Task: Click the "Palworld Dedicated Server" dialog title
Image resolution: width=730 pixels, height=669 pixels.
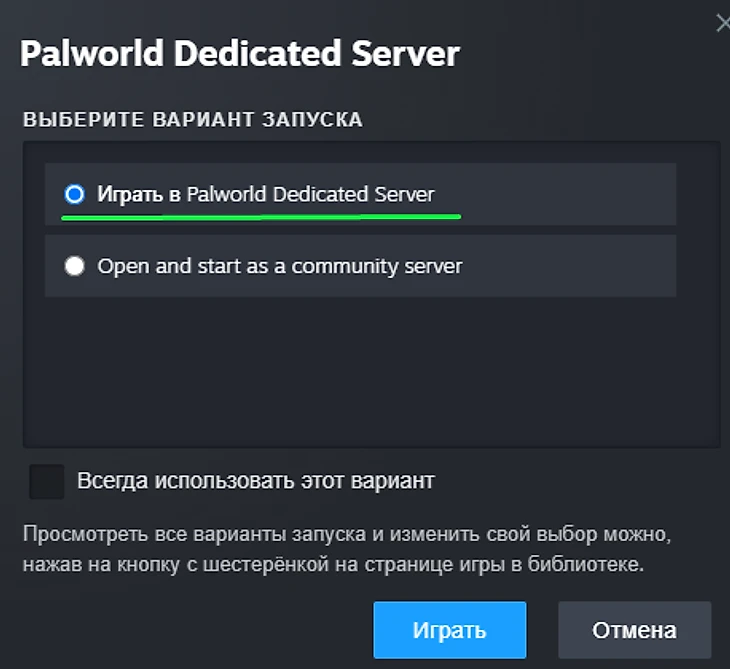Action: coord(240,53)
